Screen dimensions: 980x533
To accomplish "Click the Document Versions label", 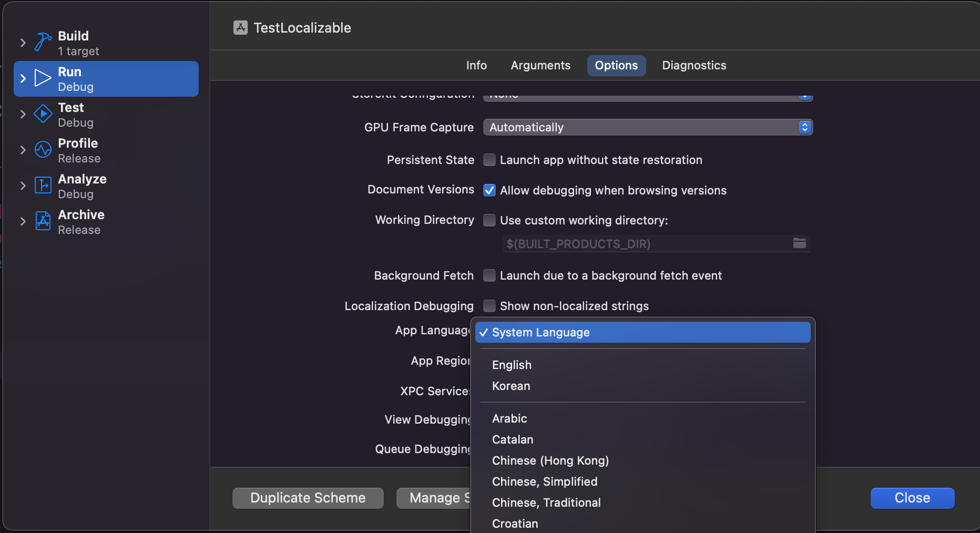I will 421,189.
